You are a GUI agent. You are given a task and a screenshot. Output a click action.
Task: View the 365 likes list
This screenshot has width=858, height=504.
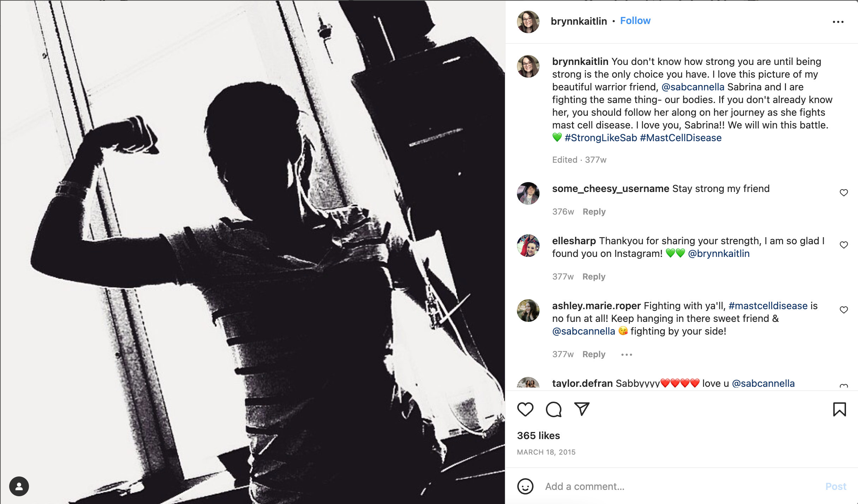point(538,436)
